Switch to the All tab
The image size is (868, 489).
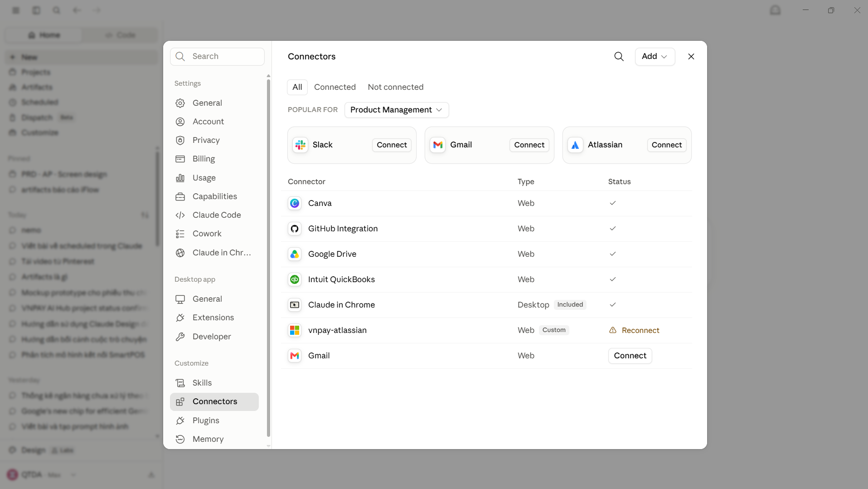click(297, 87)
